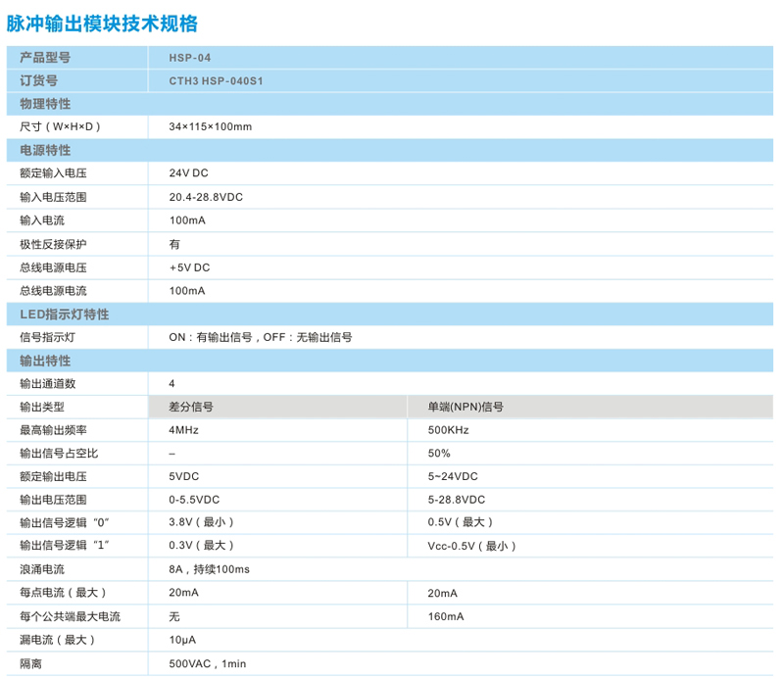
Task: Select the 电源特性 section header
Action: pyautogui.click(x=45, y=151)
